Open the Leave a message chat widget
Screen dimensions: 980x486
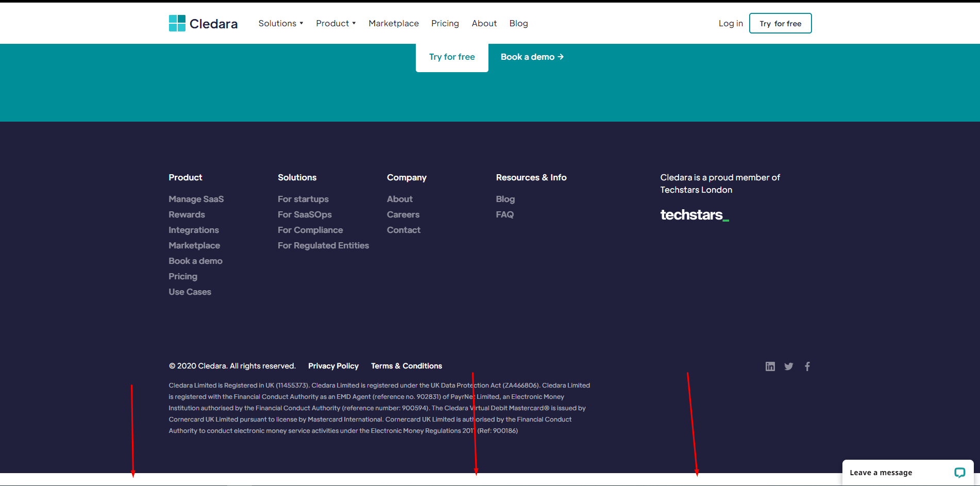point(907,472)
